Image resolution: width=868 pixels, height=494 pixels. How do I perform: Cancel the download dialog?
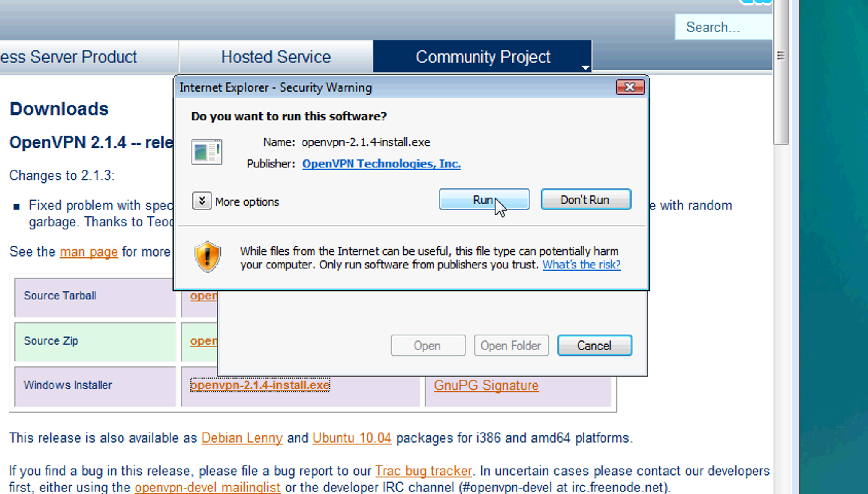coord(595,345)
